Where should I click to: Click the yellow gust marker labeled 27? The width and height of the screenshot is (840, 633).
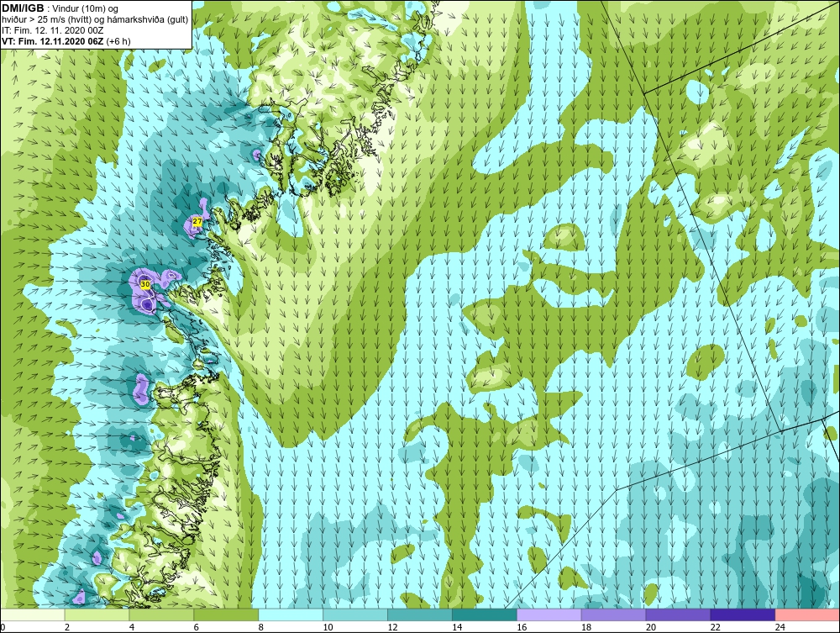197,221
